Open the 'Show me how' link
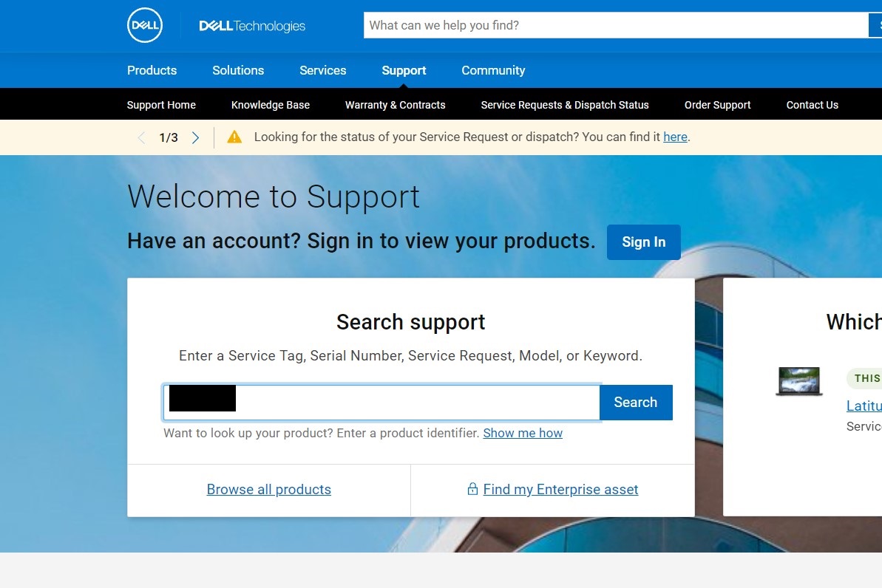The width and height of the screenshot is (882, 588). [523, 433]
